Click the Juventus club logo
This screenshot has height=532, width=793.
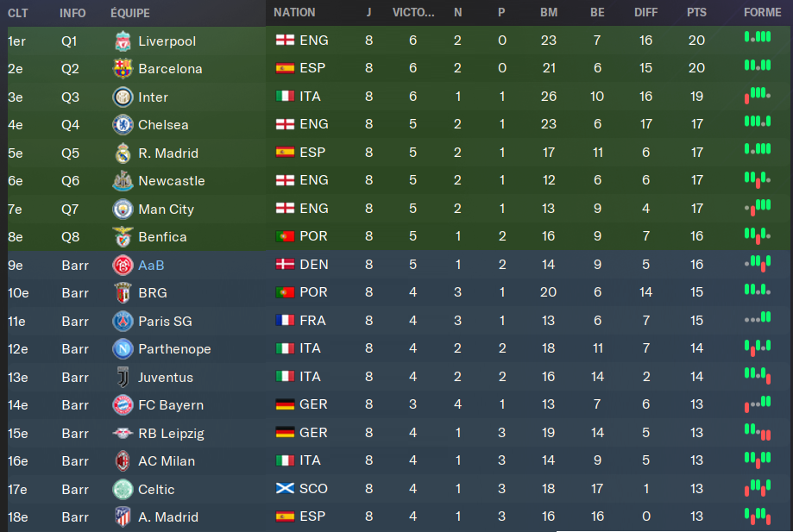pos(123,377)
